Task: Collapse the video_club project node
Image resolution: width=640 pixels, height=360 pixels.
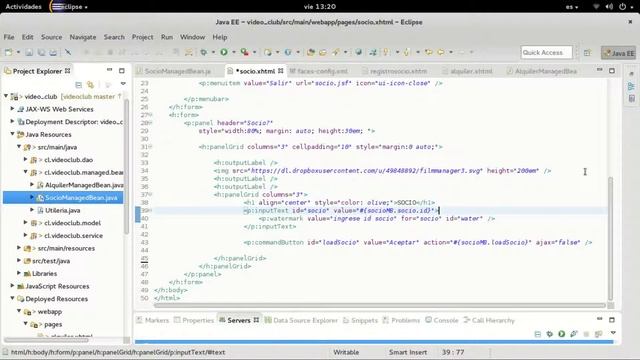Action: 6,96
